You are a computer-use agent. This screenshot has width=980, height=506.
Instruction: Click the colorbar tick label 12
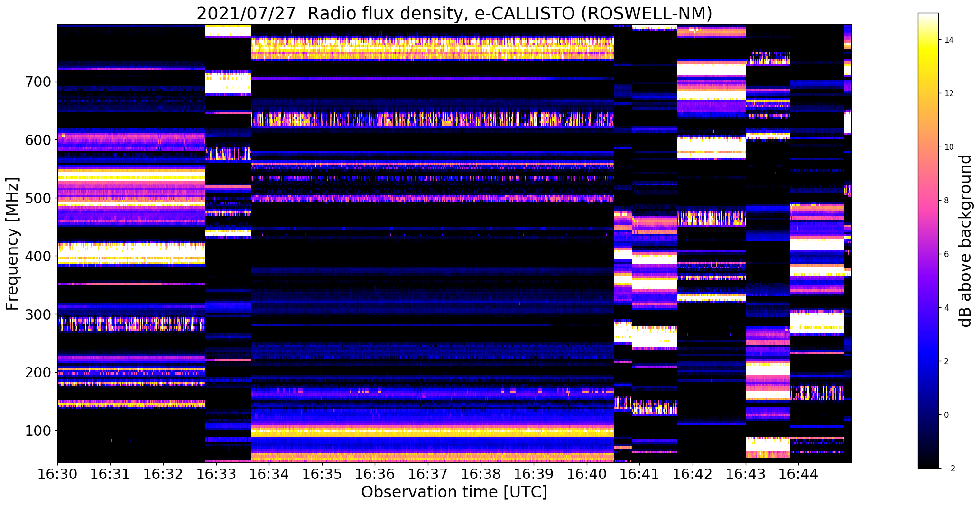click(x=949, y=93)
